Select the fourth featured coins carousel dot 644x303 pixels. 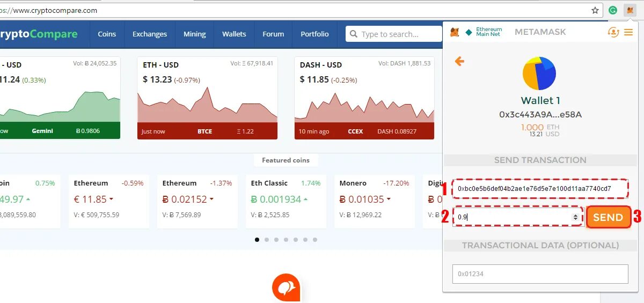pyautogui.click(x=286, y=240)
